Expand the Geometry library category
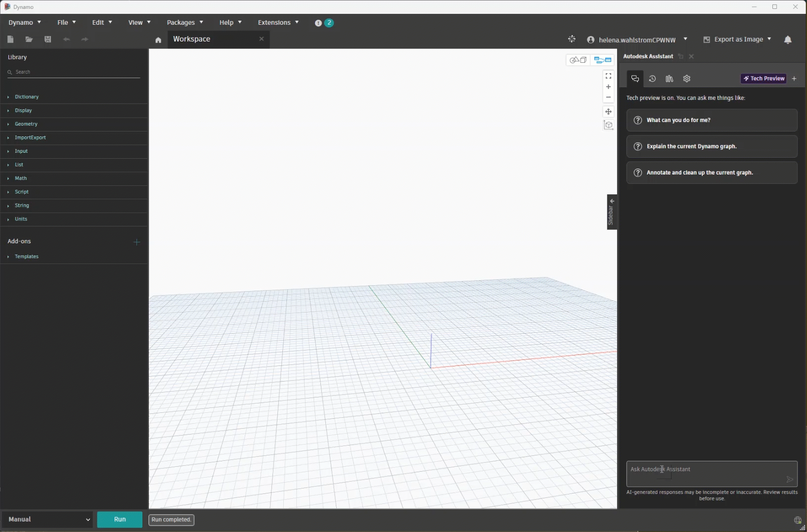The height and width of the screenshot is (532, 807). tap(74, 124)
